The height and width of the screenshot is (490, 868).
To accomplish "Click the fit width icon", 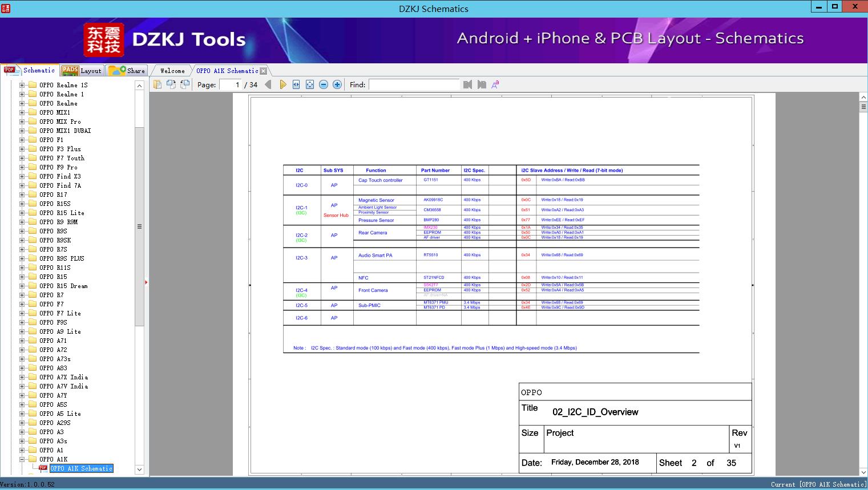I will tap(296, 84).
